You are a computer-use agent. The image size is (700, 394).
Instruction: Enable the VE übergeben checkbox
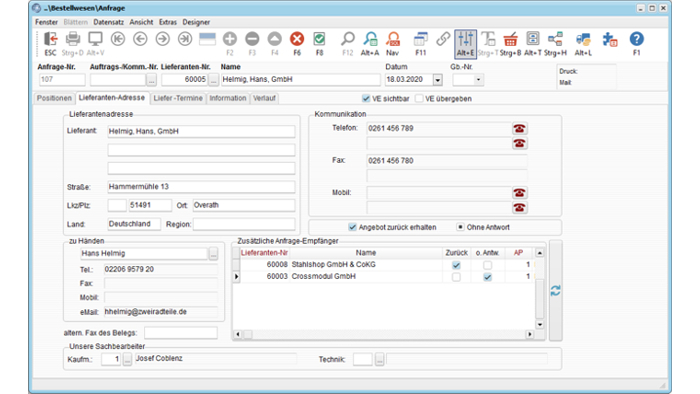pos(419,98)
